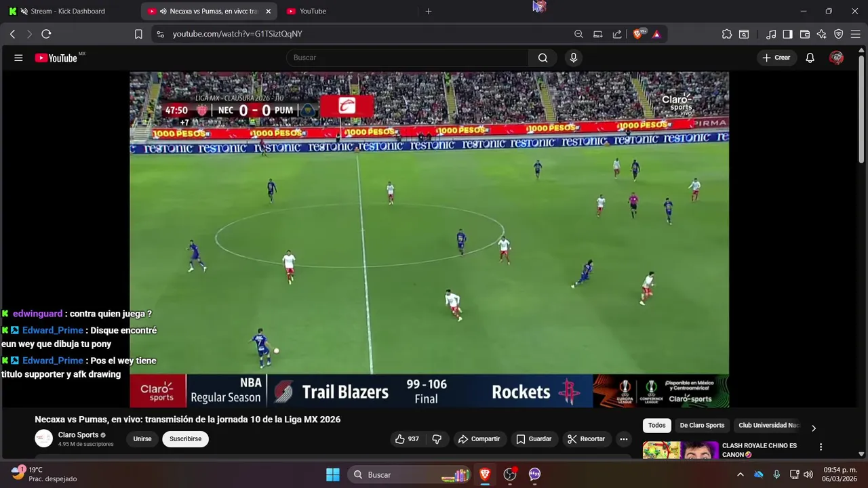Open more actions ellipsis under video
The height and width of the screenshot is (488, 868).
624,439
